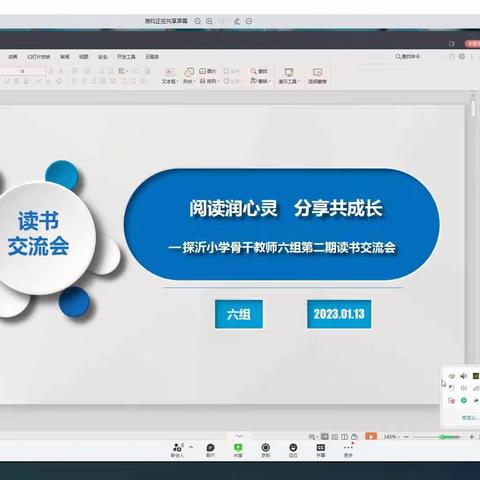Click the green play icon in the tray popup

click(463, 400)
